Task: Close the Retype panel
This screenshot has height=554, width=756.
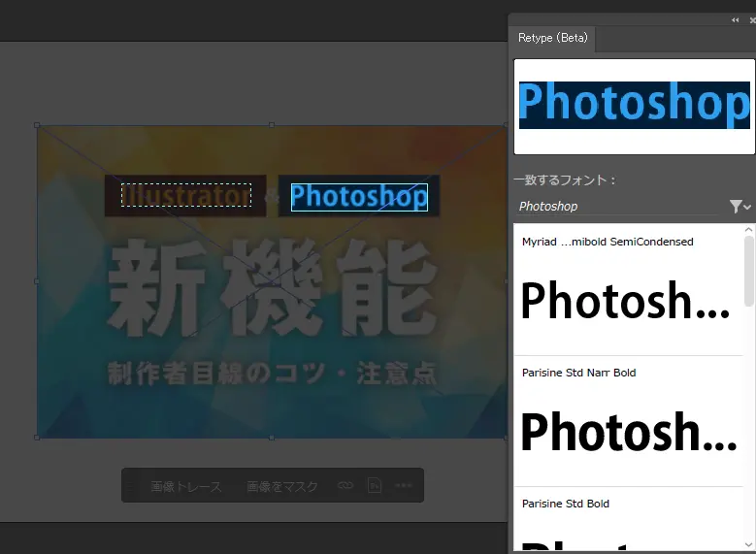Action: pyautogui.click(x=752, y=19)
